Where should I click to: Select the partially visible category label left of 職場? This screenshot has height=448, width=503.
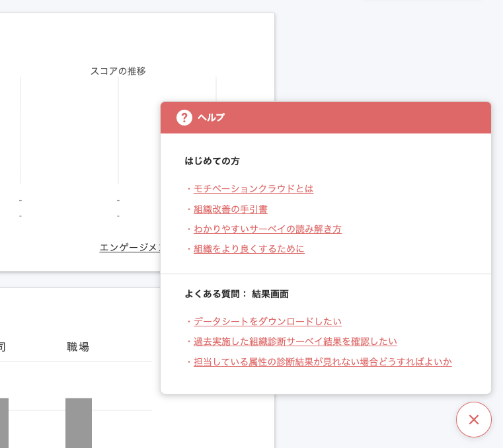pyautogui.click(x=3, y=346)
